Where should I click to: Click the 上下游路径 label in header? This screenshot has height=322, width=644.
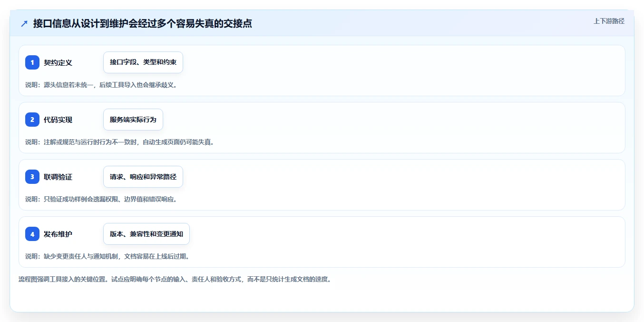609,21
